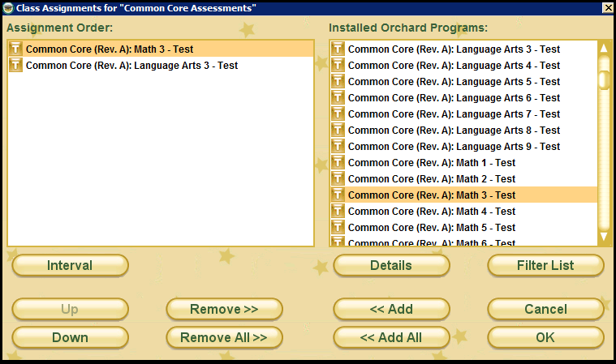Click test icon for Language Arts 6 - Test
Viewport: 616px width, 364px height.
pos(338,97)
